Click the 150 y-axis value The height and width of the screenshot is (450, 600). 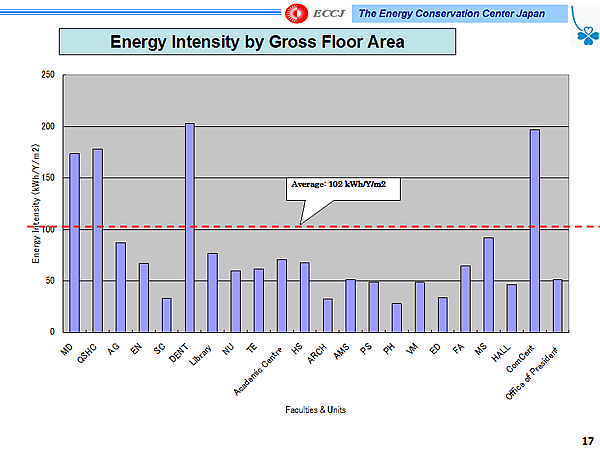48,178
